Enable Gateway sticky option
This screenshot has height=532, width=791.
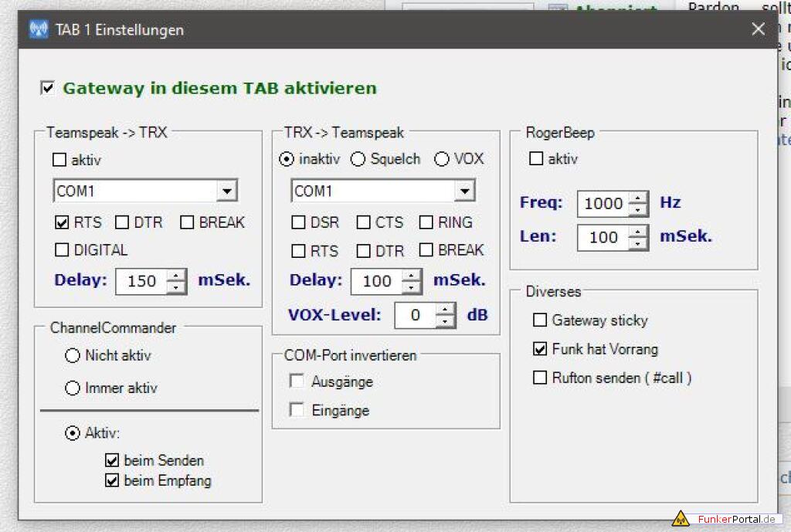click(540, 320)
